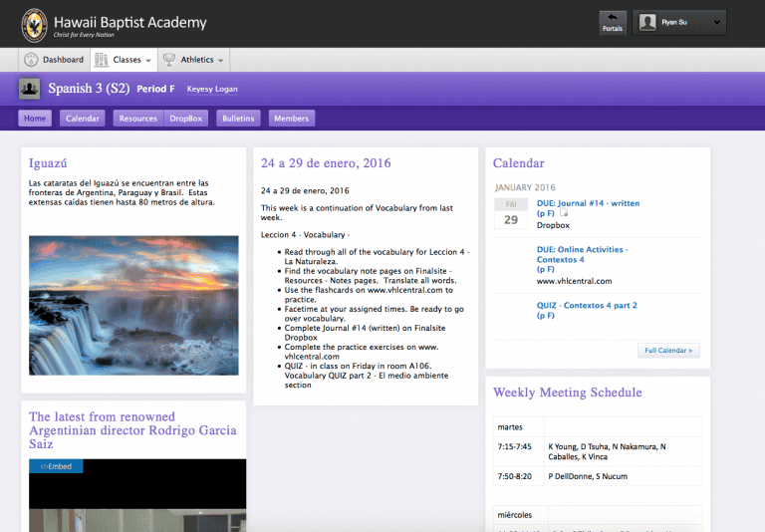Click the Athletics trophy icon
Screen dimensions: 765x532
coord(169,60)
